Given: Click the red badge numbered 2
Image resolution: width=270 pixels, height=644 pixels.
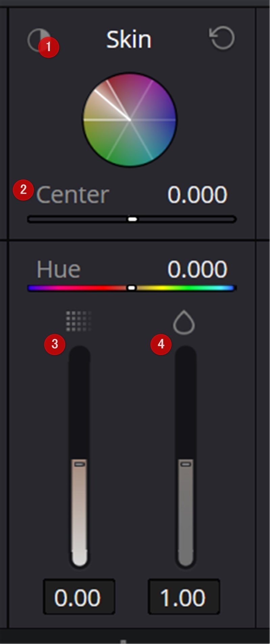Looking at the screenshot, I should [x=23, y=190].
